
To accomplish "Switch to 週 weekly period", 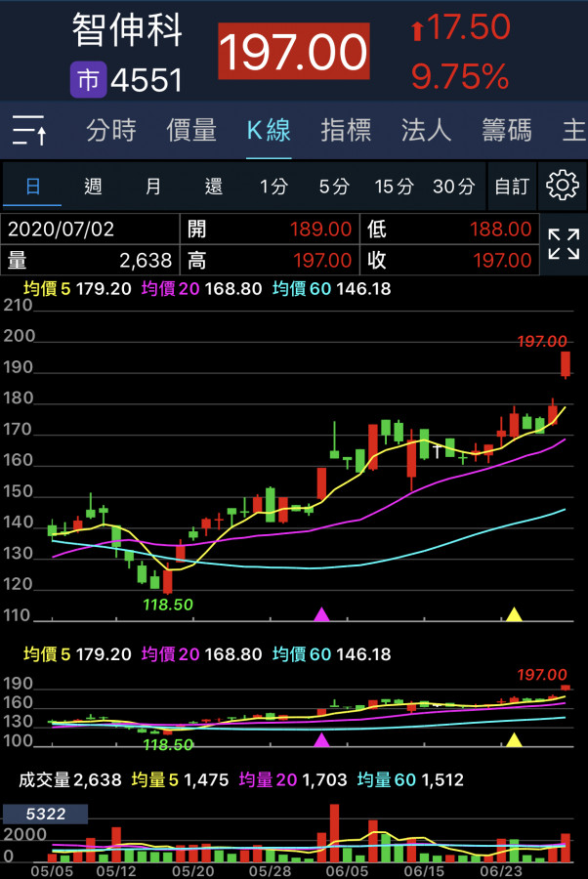I will tap(93, 186).
